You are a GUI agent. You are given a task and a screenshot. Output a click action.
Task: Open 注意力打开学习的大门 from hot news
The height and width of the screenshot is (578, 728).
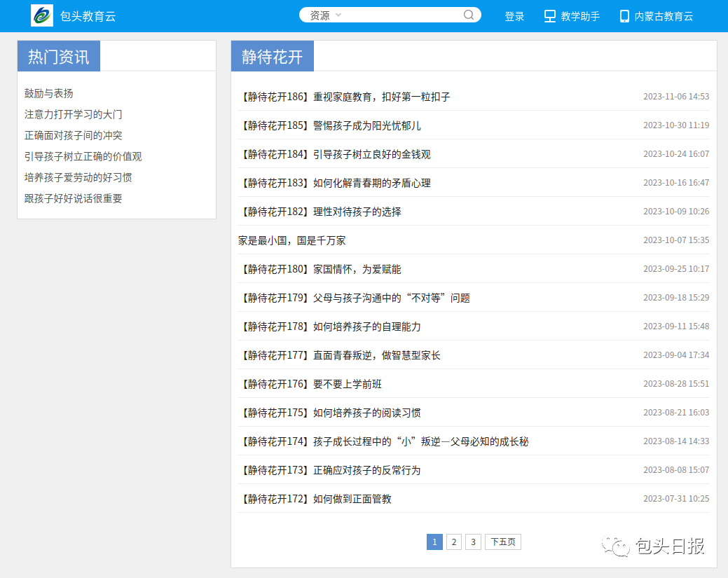(74, 114)
